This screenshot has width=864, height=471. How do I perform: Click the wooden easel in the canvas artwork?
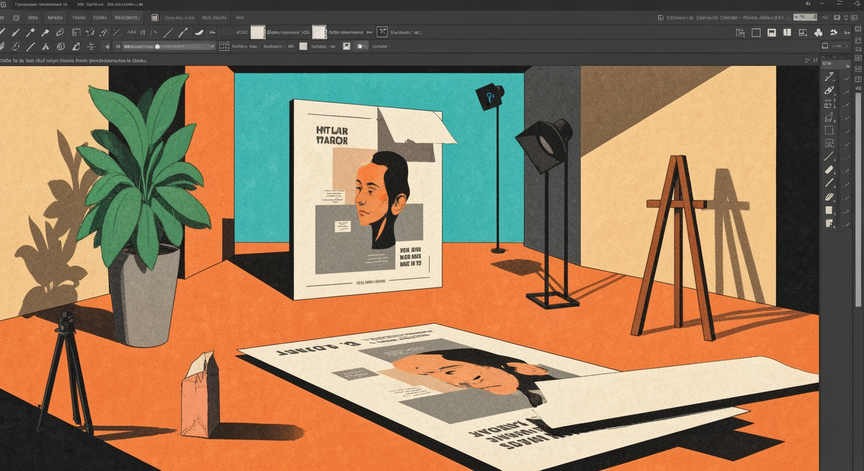(x=674, y=248)
